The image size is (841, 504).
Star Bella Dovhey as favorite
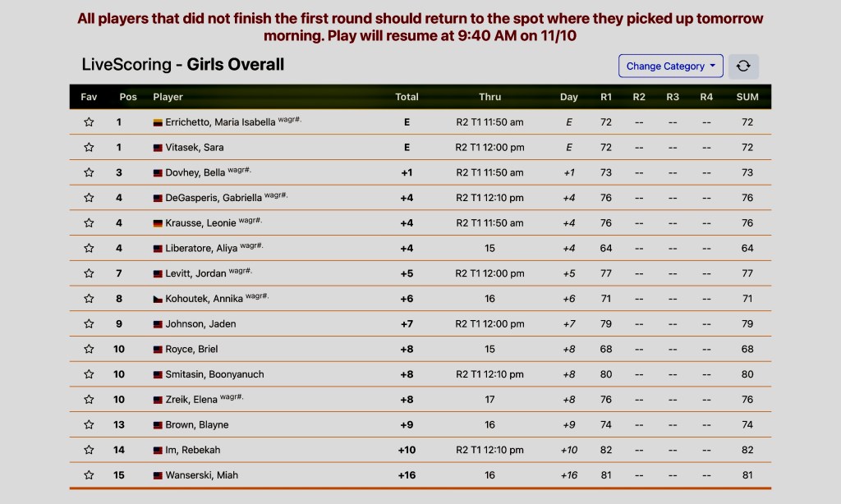click(89, 173)
